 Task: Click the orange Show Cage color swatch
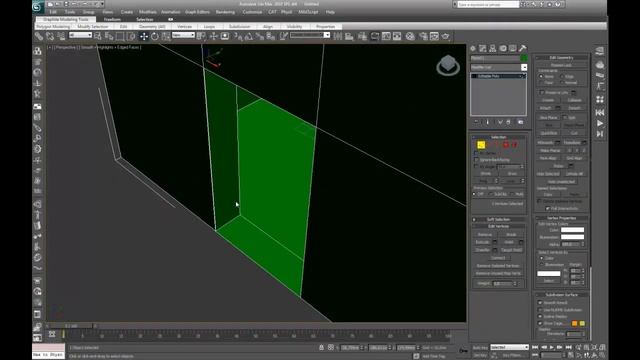tap(574, 323)
